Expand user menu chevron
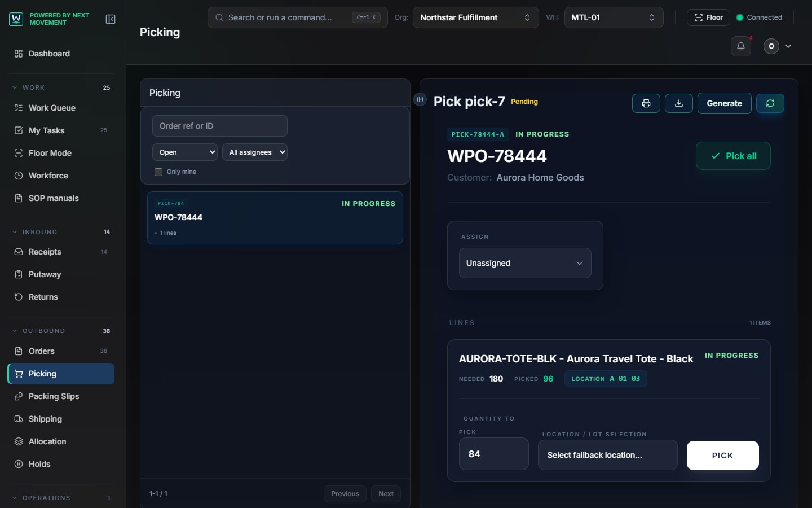 pyautogui.click(x=788, y=46)
